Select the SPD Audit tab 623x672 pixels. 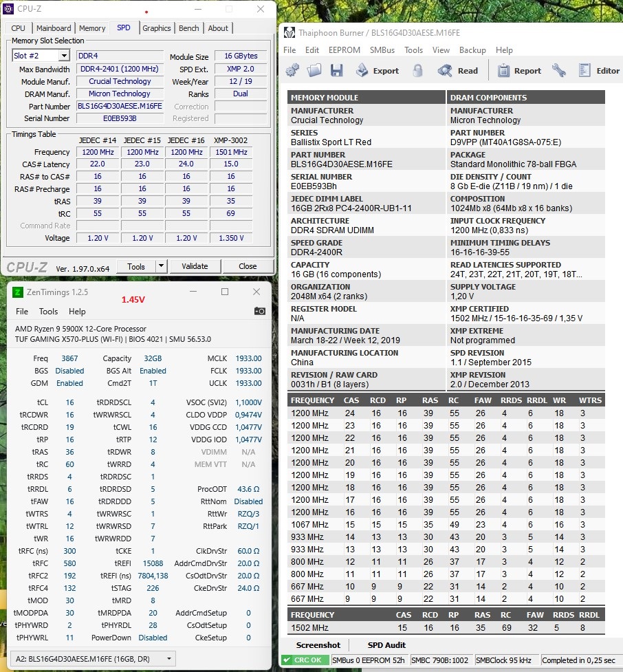tap(386, 645)
